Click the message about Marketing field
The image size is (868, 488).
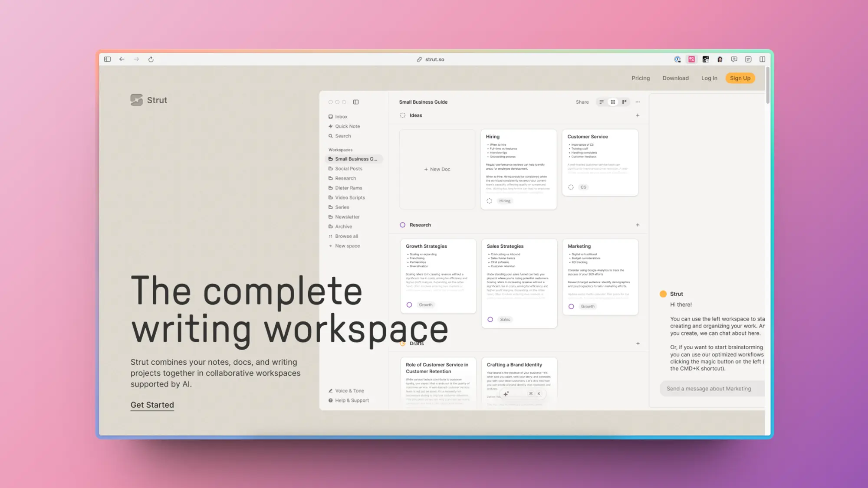712,389
